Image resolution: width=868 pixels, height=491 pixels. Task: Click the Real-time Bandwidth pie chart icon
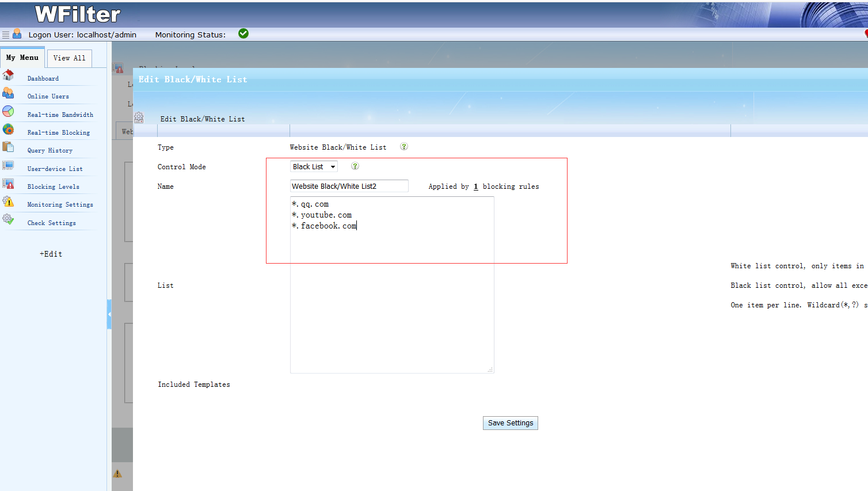click(8, 111)
